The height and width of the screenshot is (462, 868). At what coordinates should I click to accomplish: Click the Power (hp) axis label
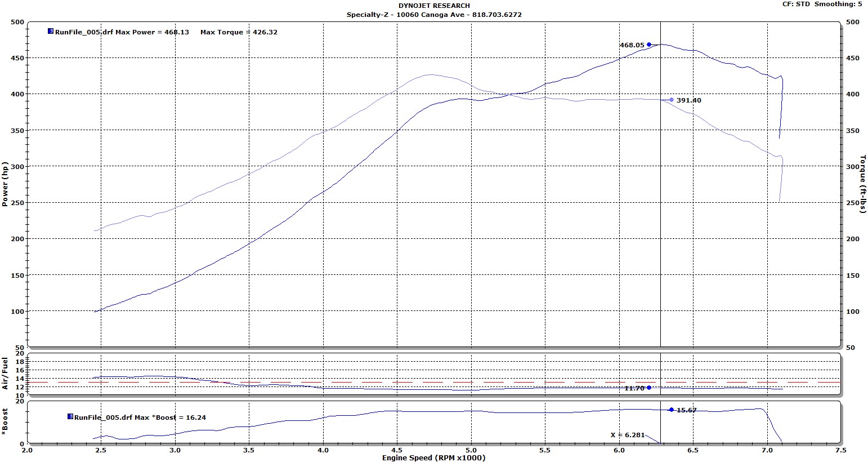click(5, 184)
